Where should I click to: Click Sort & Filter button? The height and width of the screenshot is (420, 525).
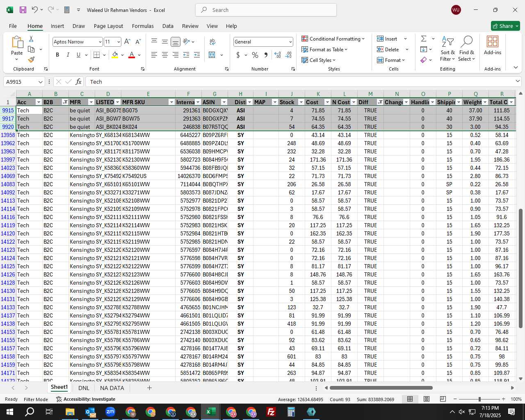447,48
